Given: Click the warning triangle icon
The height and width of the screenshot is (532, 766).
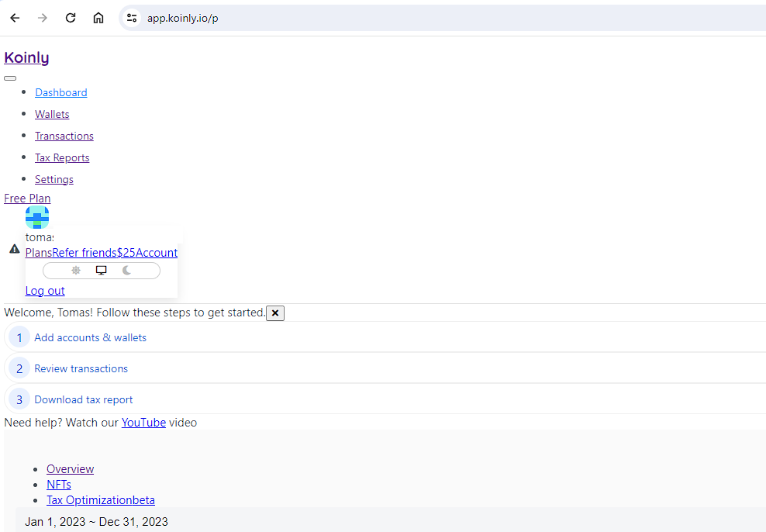Looking at the screenshot, I should coord(15,249).
